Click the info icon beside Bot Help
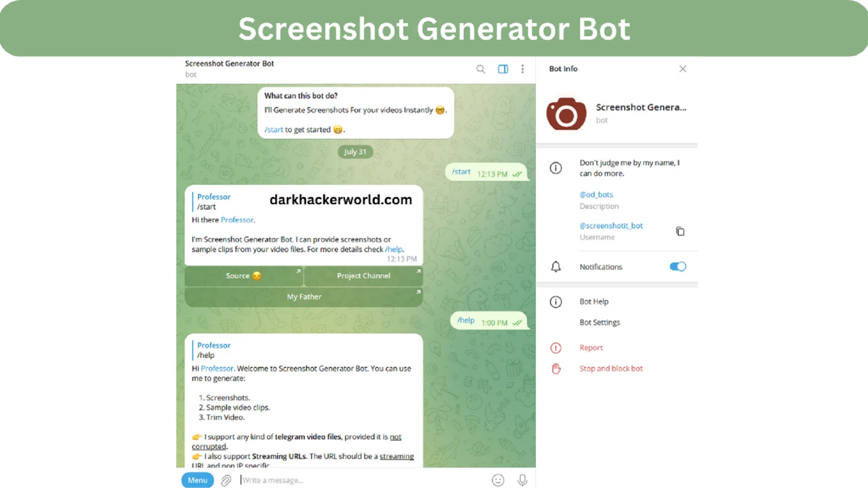868x488 pixels. [556, 302]
